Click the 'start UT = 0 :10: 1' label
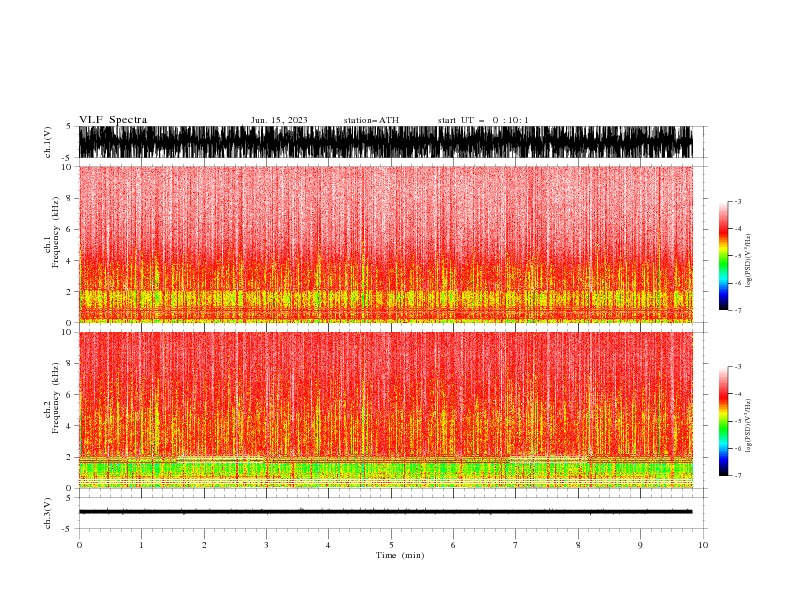This screenshot has height=612, width=792. [x=483, y=120]
